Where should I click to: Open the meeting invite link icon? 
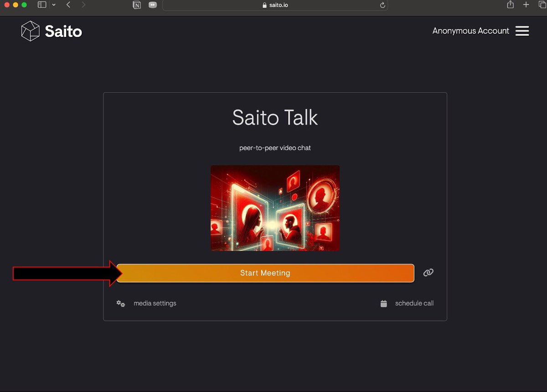pos(428,272)
